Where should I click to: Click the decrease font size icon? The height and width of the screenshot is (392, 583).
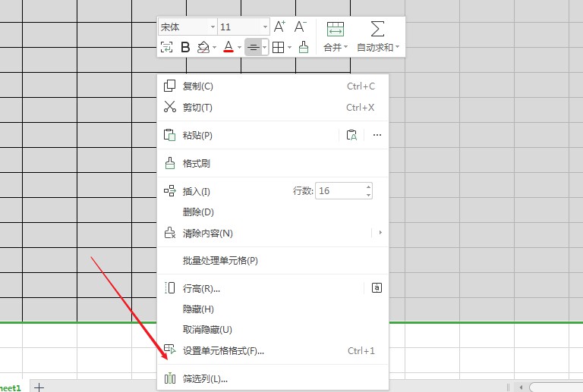click(x=300, y=27)
